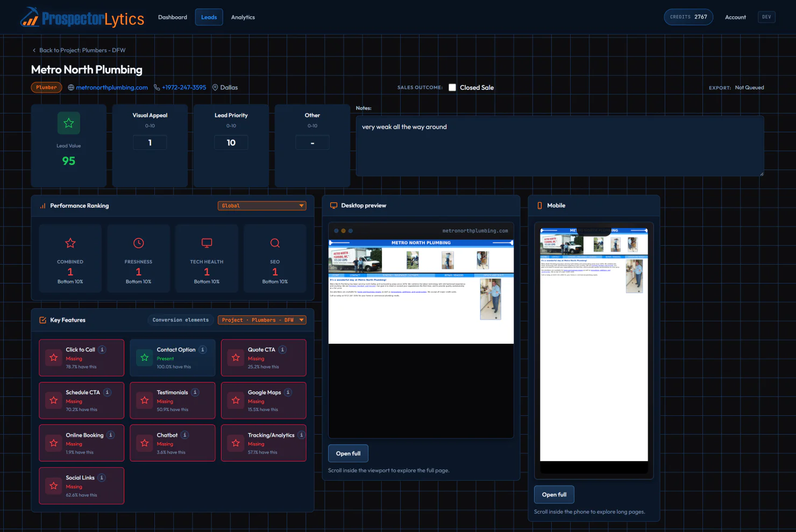Go back to Project: Plumbers - DFW
796x532 pixels.
(79, 51)
